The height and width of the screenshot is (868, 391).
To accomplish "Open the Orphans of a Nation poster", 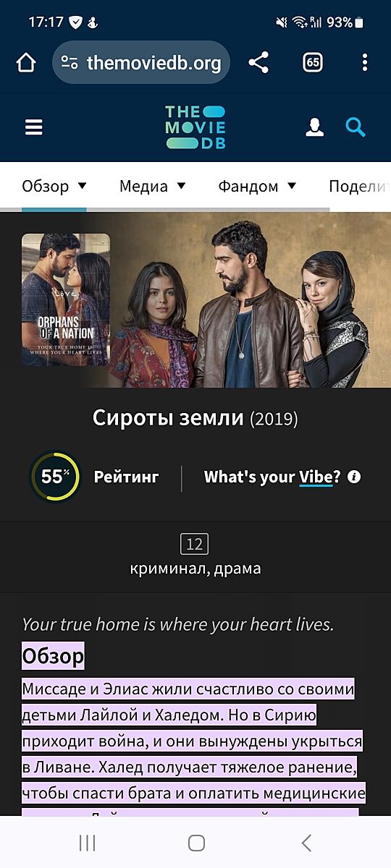I will [66, 299].
